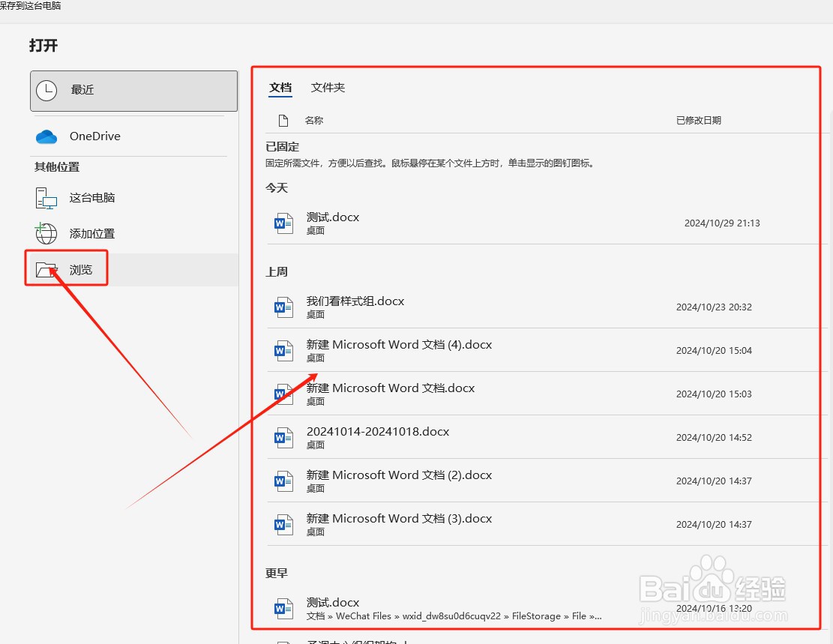Click the 添加位置 globe icon
833x644 pixels.
tap(45, 233)
